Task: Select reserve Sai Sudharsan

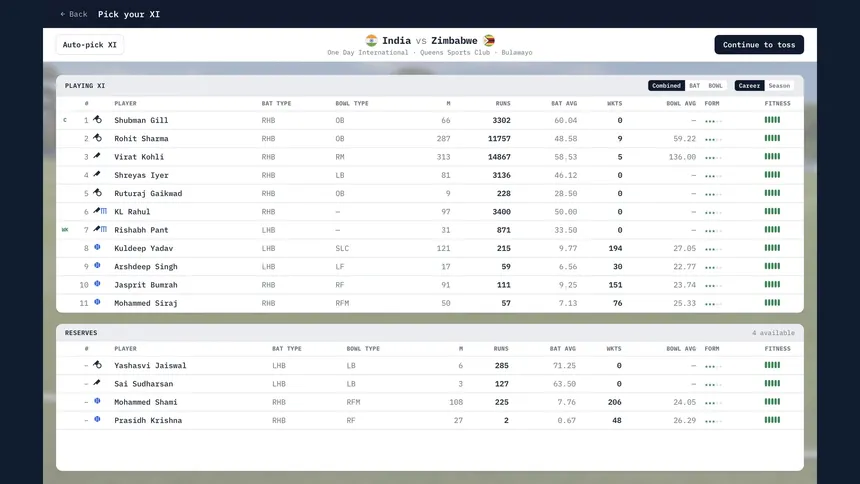Action: coord(143,384)
